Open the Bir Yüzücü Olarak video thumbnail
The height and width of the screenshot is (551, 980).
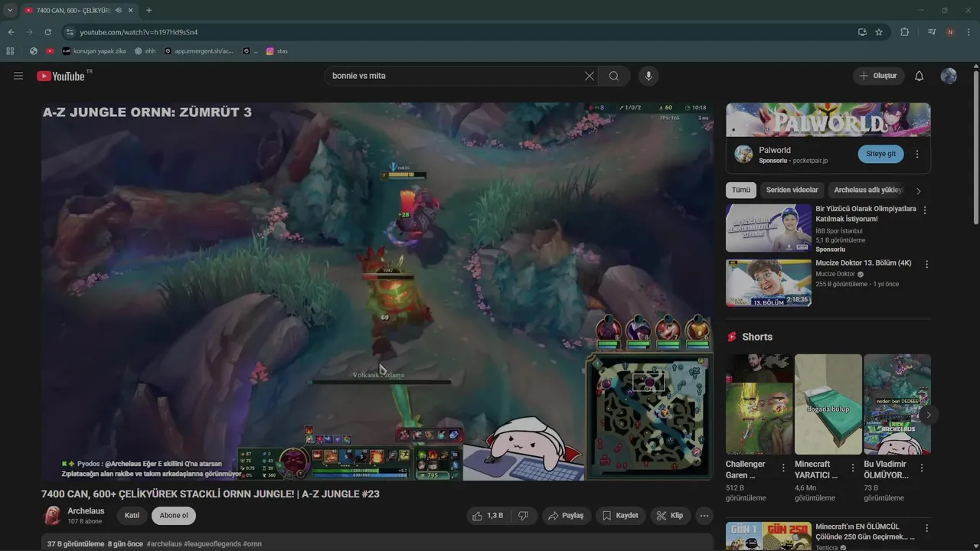pyautogui.click(x=769, y=227)
